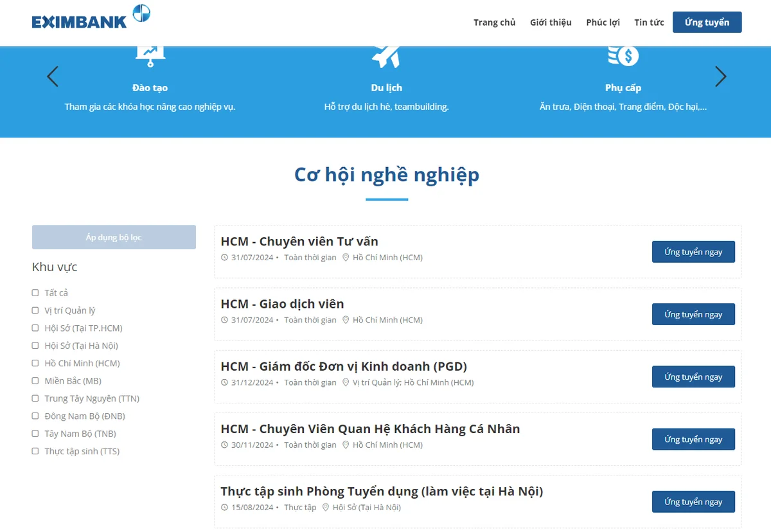771x532 pixels.
Task: Apply for Thực tập sinh Phòng Tuyển dụng
Action: [x=693, y=502]
